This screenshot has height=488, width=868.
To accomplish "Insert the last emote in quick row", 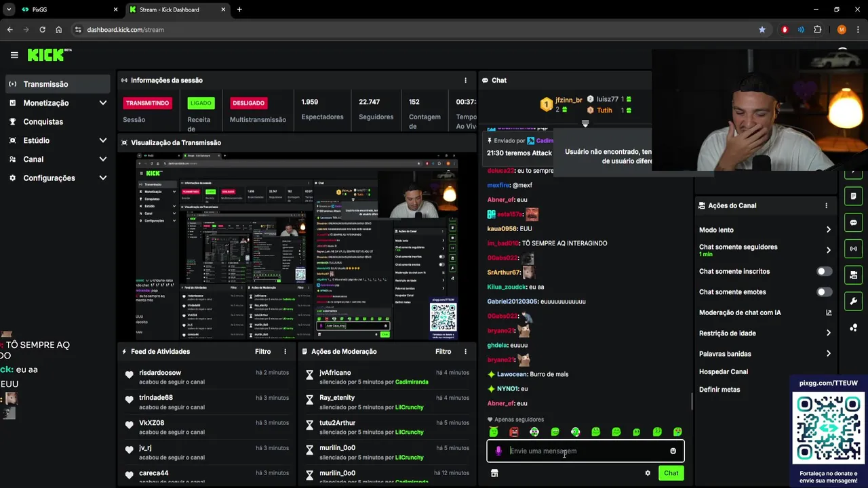I will (677, 432).
